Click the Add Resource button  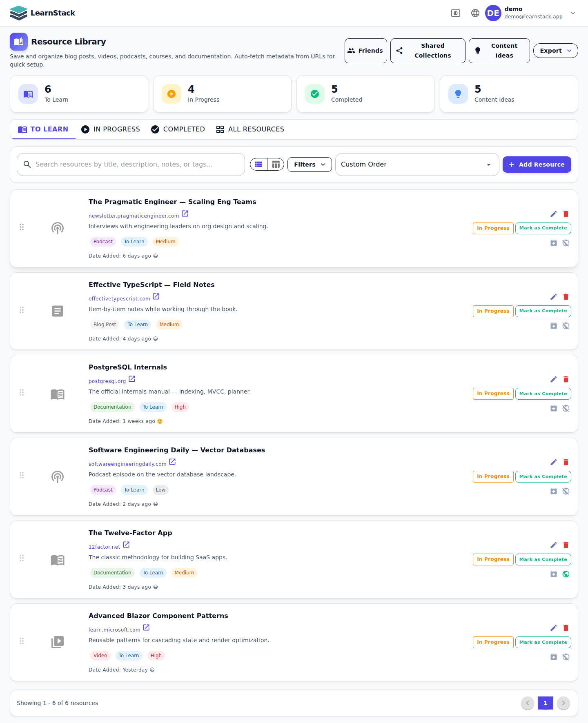[x=537, y=165]
